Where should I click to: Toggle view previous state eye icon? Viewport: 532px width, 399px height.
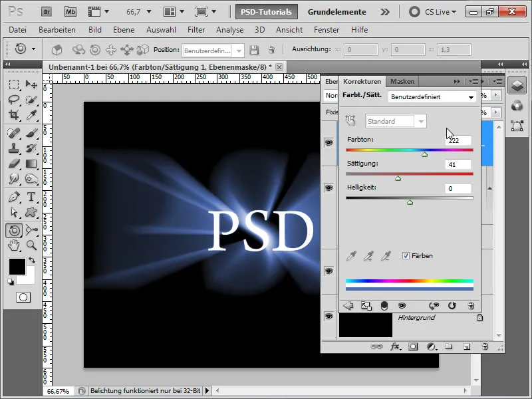(434, 306)
